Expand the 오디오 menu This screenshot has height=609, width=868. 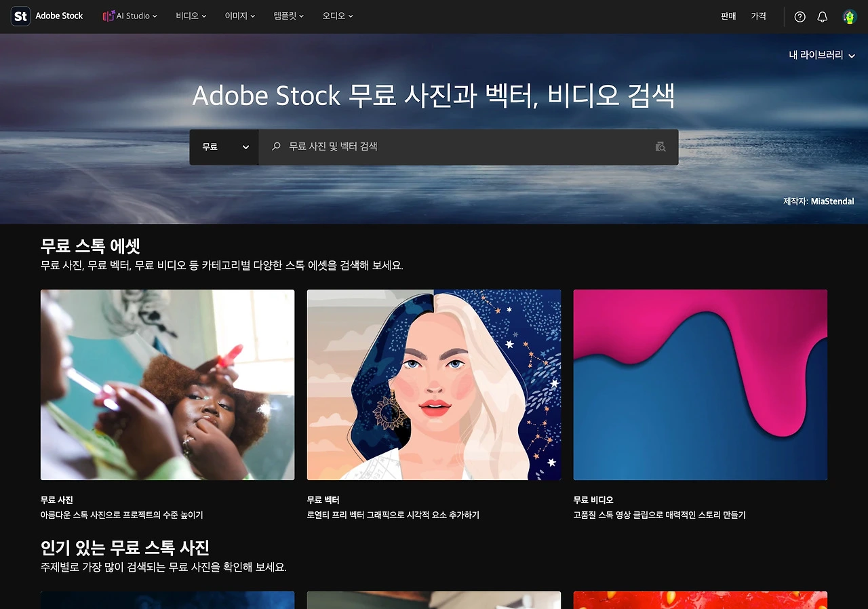tap(338, 16)
